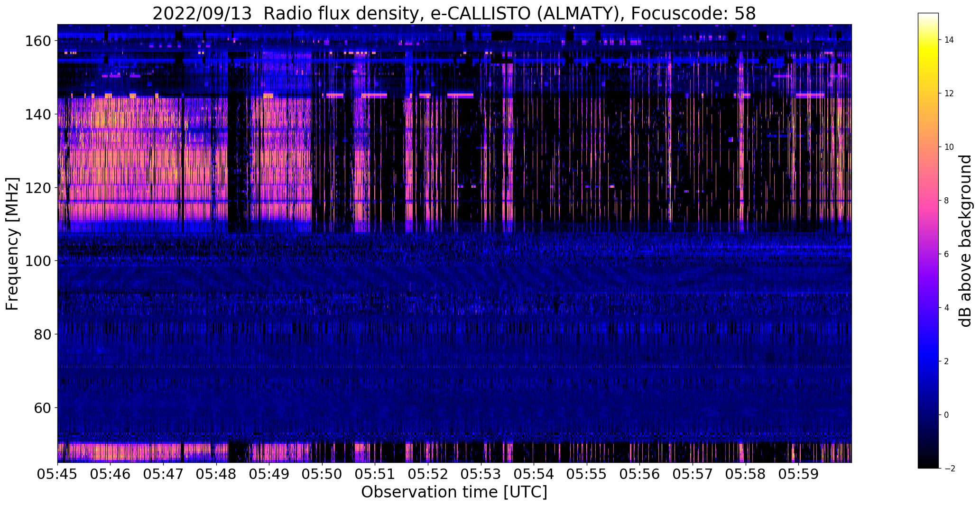
Task: Click the 05:57 time tick label
Action: coord(693,474)
